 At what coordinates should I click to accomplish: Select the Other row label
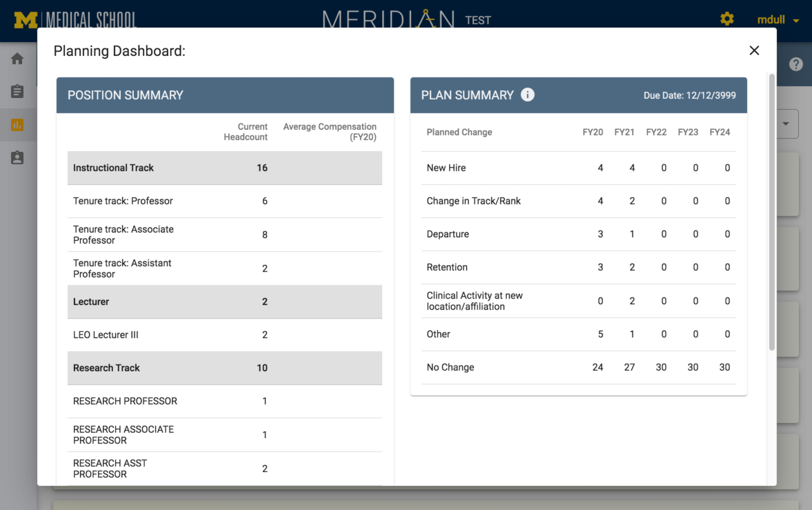click(438, 334)
